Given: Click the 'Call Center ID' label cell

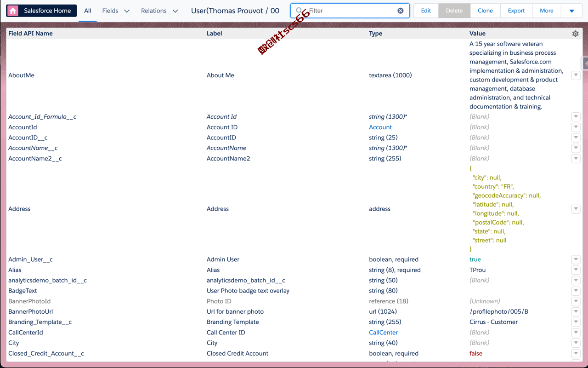Looking at the screenshot, I should coord(226,333).
